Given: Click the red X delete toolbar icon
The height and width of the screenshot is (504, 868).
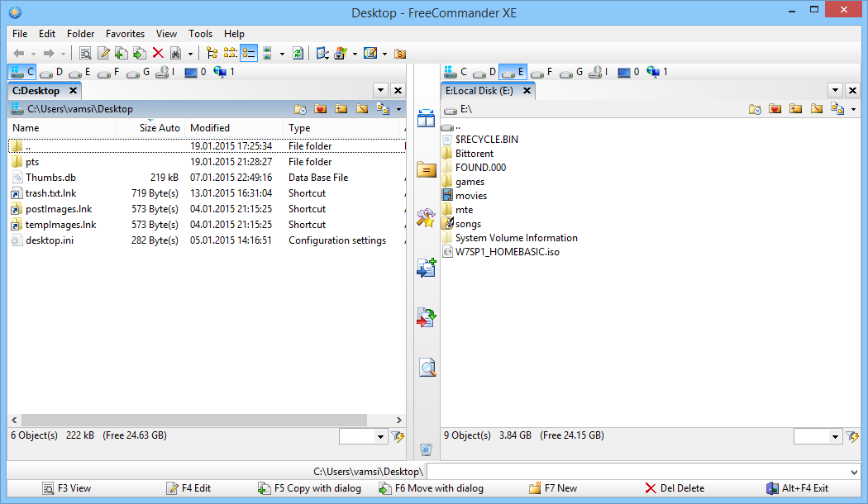Looking at the screenshot, I should (x=158, y=54).
